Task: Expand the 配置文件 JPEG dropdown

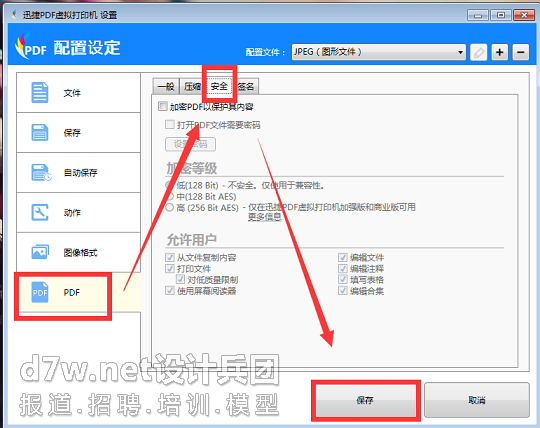Action: 378,52
